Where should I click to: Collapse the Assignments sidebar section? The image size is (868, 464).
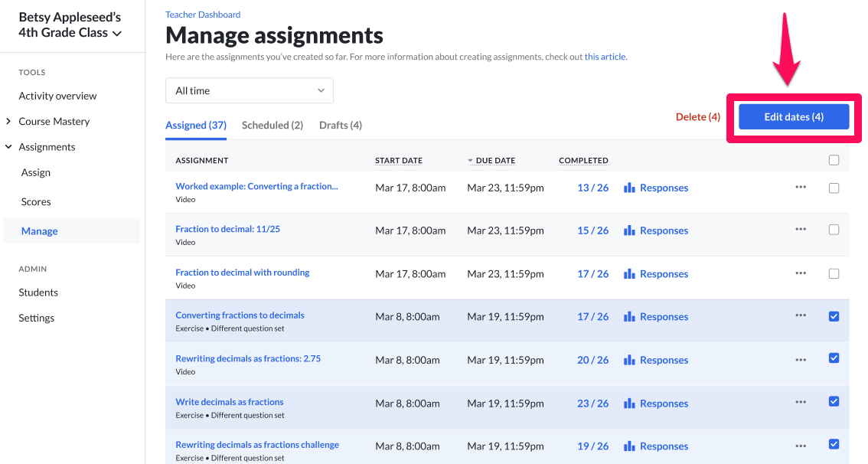(x=7, y=146)
